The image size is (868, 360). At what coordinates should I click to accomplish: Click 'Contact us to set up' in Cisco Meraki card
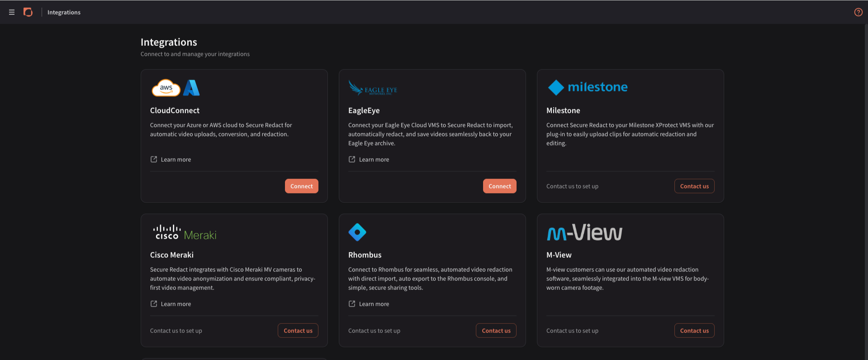point(176,331)
